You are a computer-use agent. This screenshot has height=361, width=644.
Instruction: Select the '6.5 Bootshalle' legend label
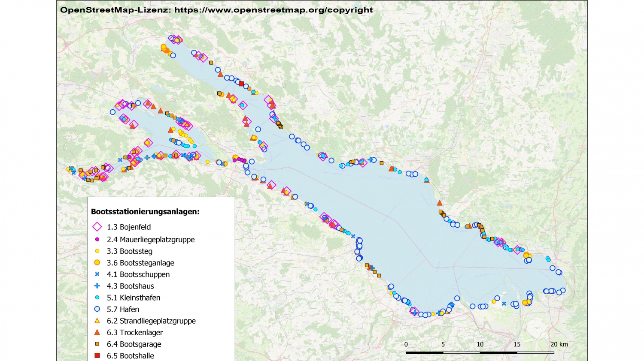(131, 356)
